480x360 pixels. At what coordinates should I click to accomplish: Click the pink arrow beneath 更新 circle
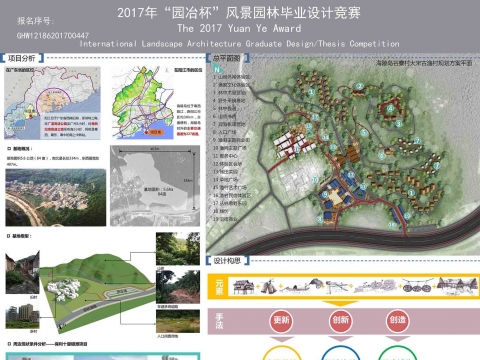click(281, 339)
